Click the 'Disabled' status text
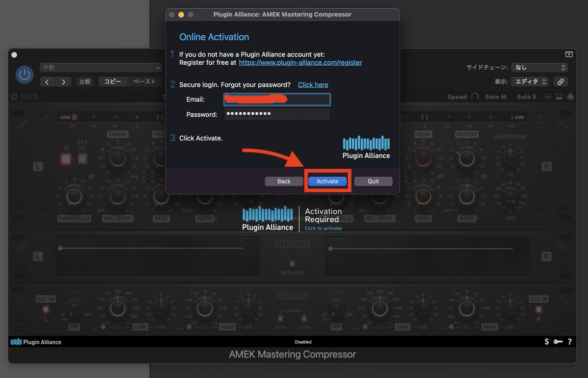 coord(303,342)
